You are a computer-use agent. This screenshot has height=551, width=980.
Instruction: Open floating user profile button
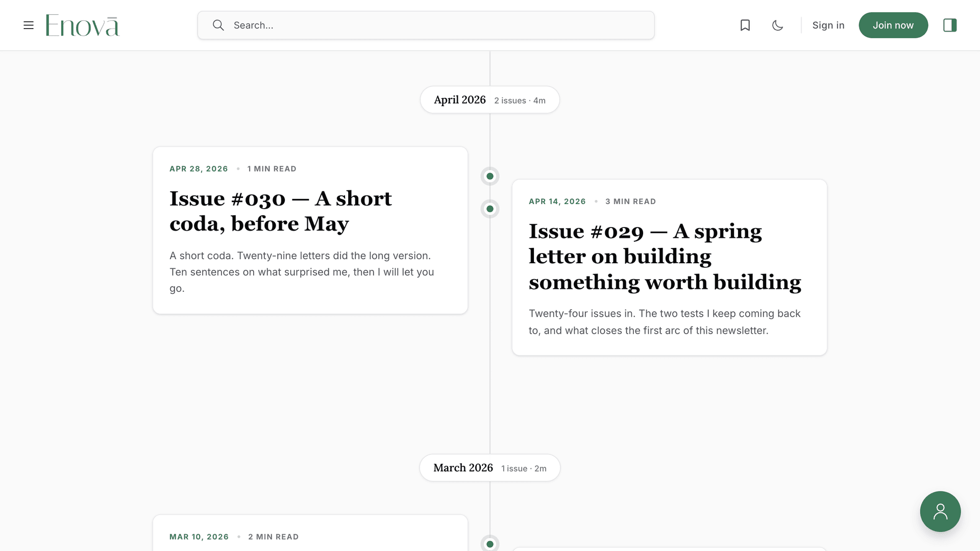click(x=940, y=512)
